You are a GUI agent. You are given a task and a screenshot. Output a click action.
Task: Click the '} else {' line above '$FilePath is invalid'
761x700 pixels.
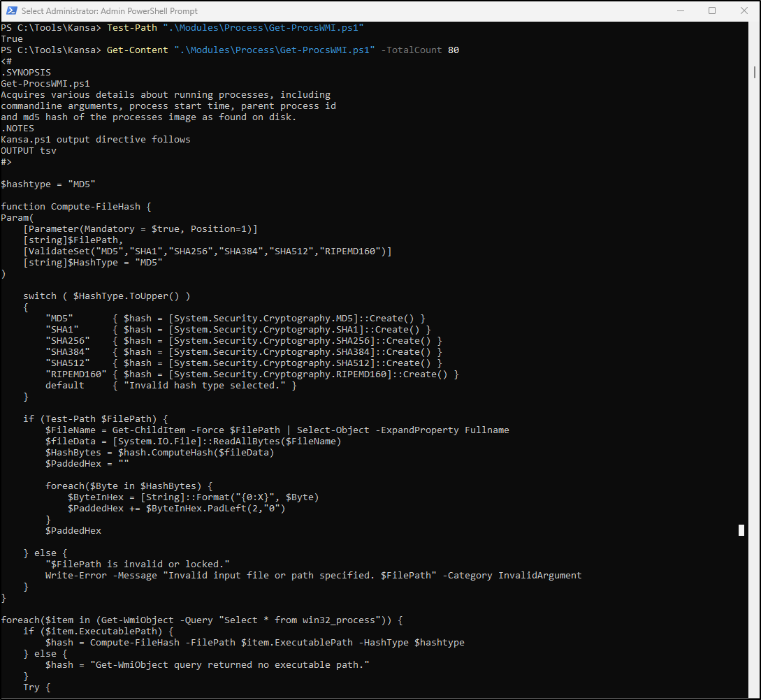click(45, 553)
